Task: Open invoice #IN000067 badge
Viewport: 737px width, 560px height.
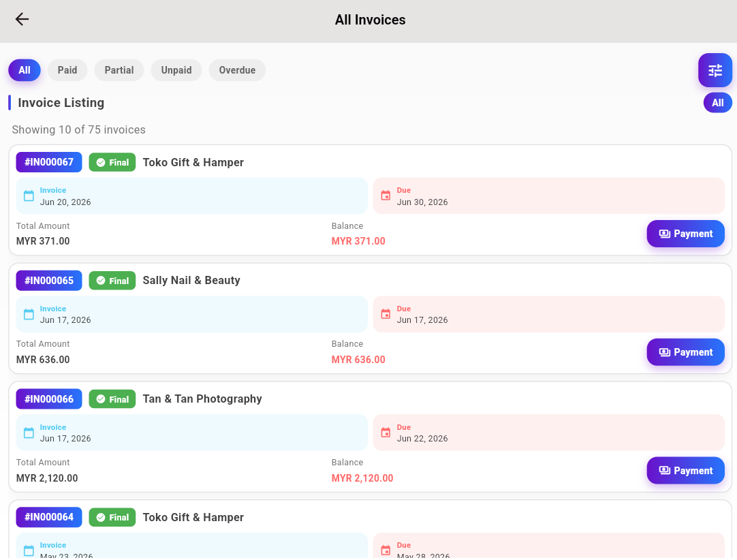Action: pos(49,162)
